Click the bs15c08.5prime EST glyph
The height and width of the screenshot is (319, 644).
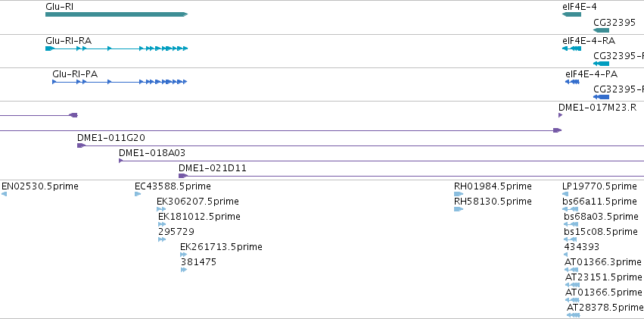(x=571, y=239)
